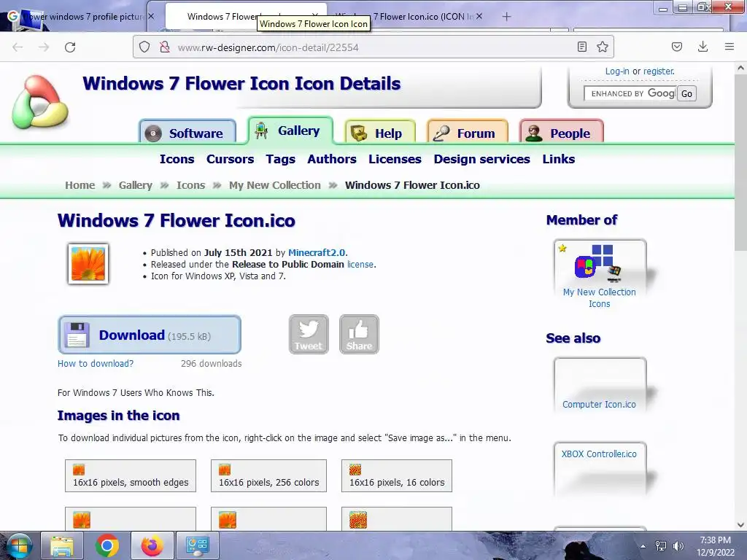The image size is (747, 560).
Task: Click the Go search button
Action: tap(686, 94)
